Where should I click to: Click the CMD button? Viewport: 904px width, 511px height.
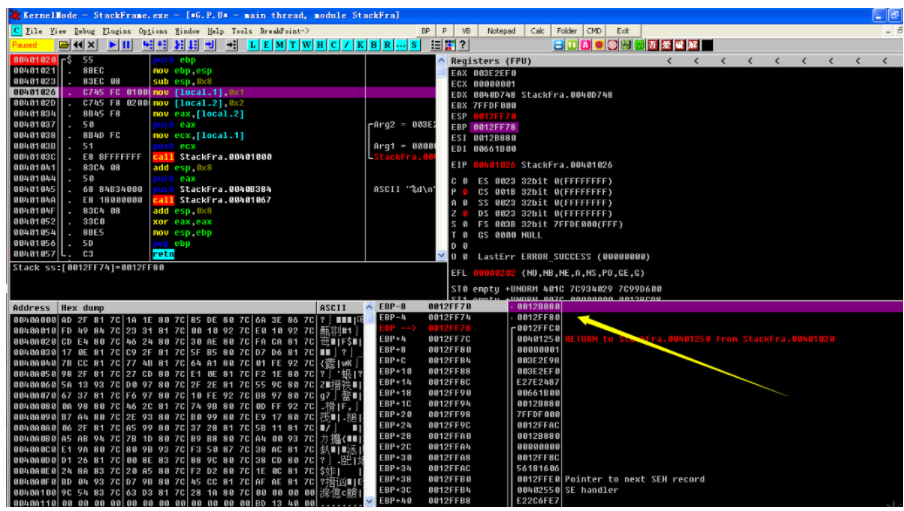(594, 31)
